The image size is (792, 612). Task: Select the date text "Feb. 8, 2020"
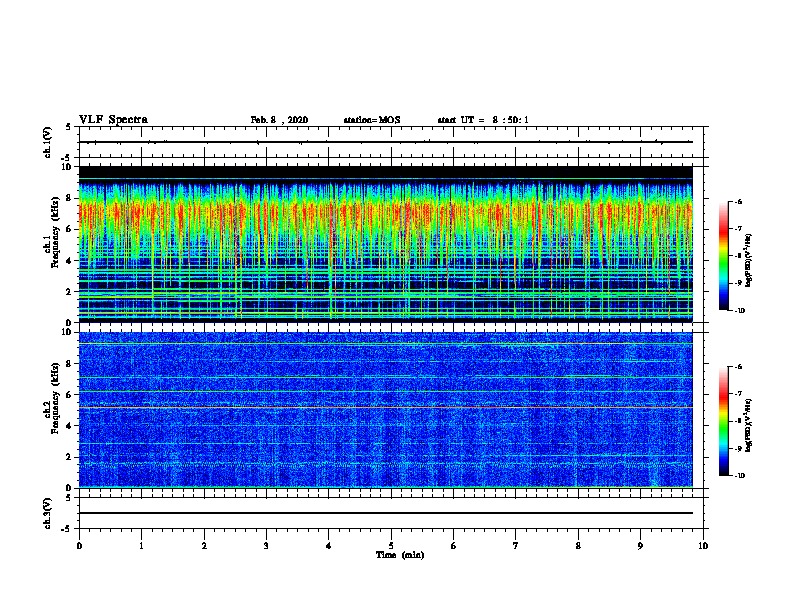click(x=279, y=120)
